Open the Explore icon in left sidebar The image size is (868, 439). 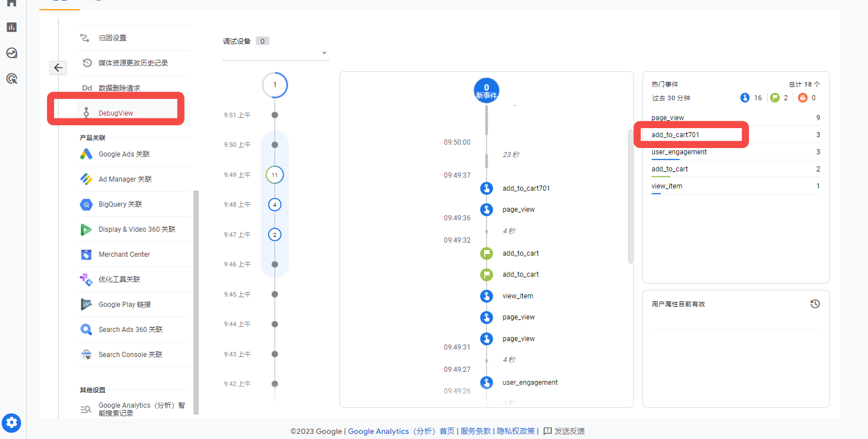tap(11, 52)
